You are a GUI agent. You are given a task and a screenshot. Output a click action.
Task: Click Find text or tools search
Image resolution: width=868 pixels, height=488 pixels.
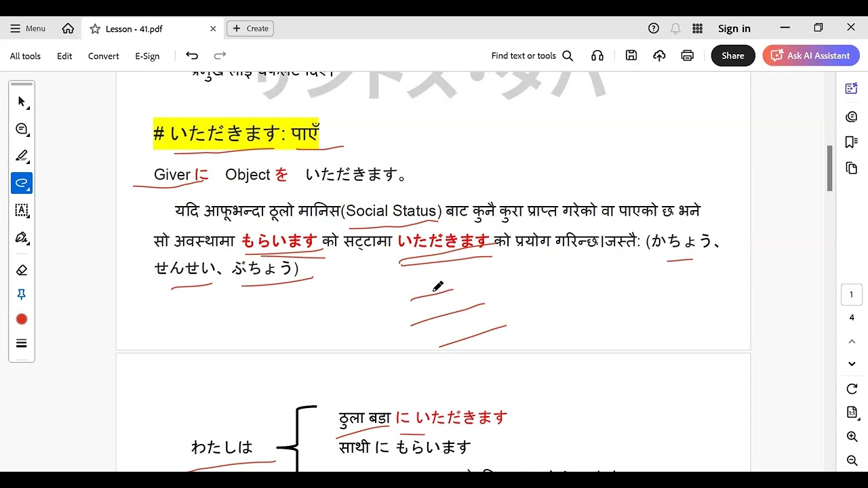coord(532,56)
